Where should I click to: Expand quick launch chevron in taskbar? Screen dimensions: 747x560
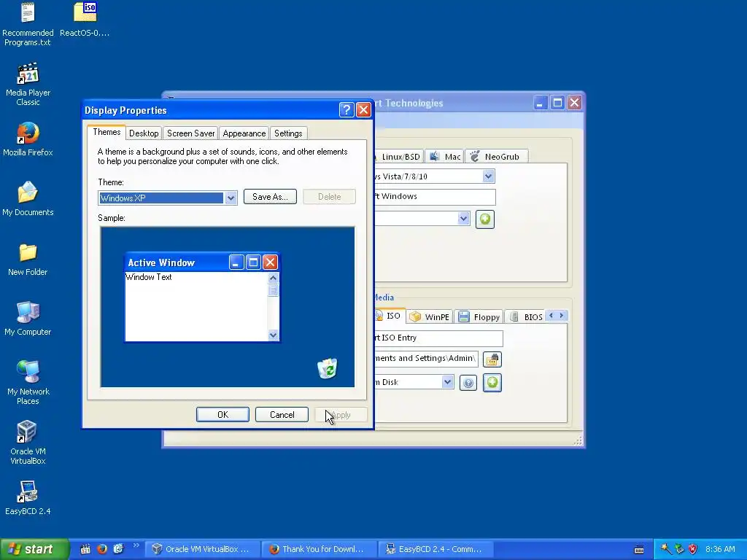pos(136,545)
